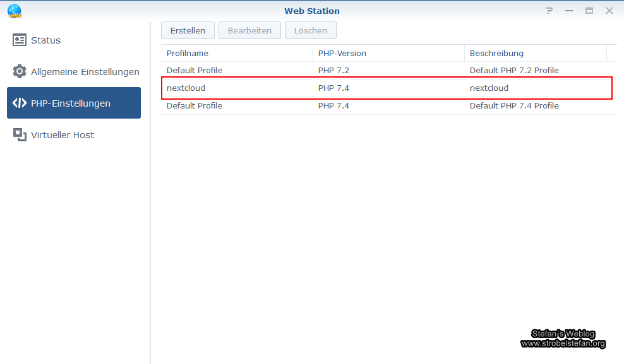624x364 pixels.
Task: Open Allgemeine Einstellungen via its gear icon
Action: tap(19, 71)
